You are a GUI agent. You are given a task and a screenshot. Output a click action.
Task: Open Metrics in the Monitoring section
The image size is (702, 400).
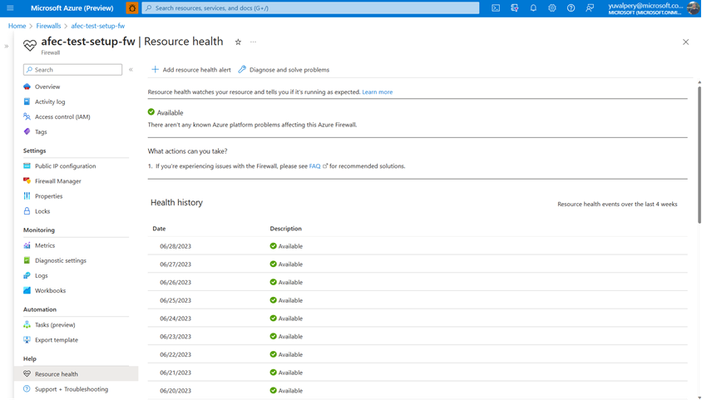(x=45, y=245)
